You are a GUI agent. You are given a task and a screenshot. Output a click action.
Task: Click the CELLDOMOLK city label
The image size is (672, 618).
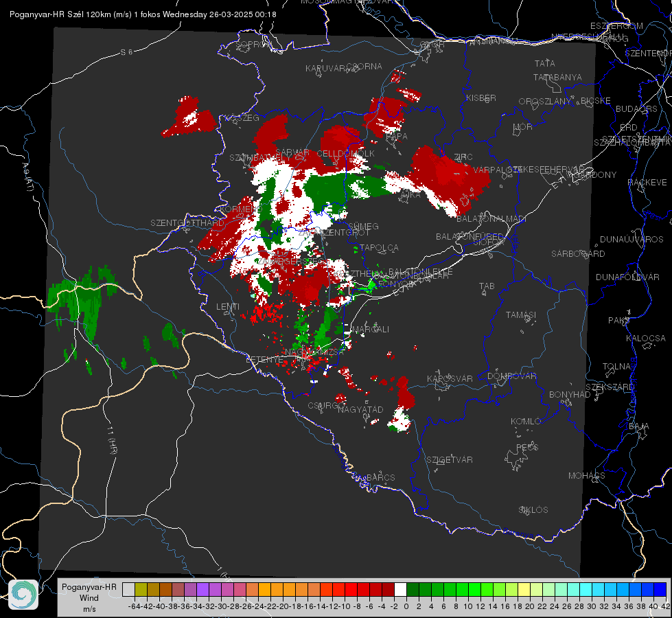pyautogui.click(x=345, y=154)
